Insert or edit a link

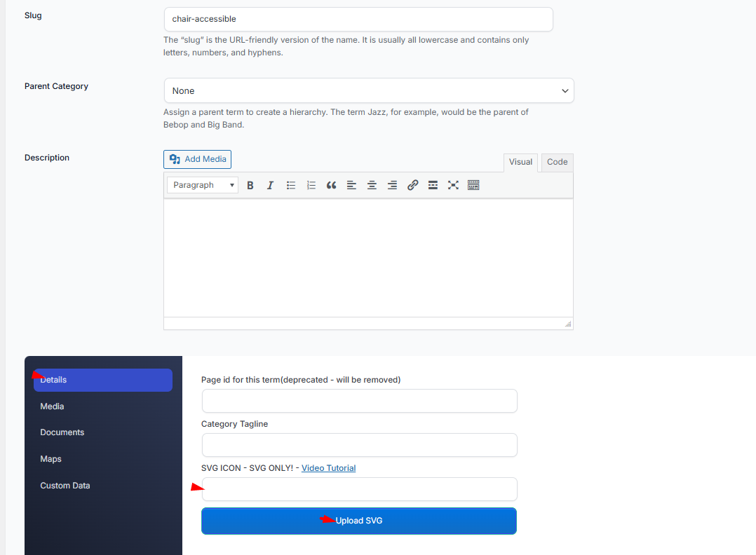[x=412, y=185]
